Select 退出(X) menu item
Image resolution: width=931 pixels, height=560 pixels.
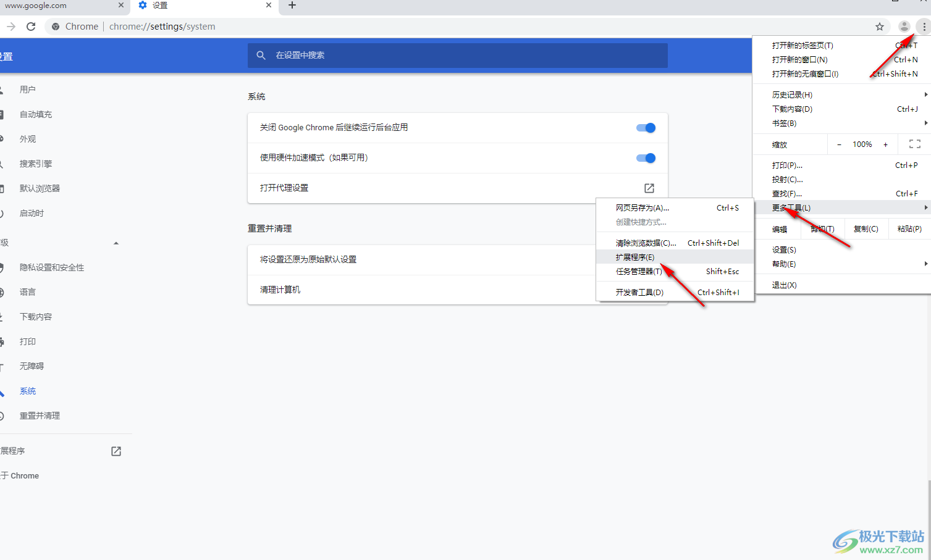point(841,285)
